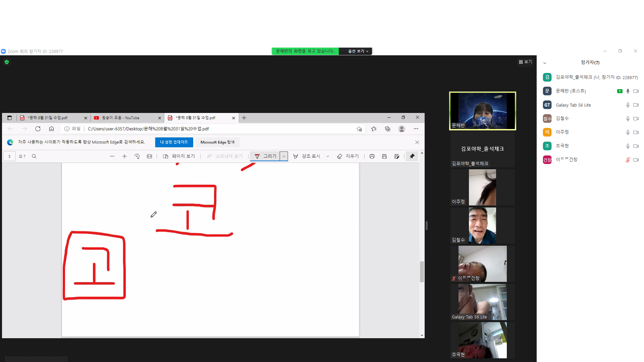The width and height of the screenshot is (644, 362).
Task: Click the Fit to width icon
Action: [149, 156]
